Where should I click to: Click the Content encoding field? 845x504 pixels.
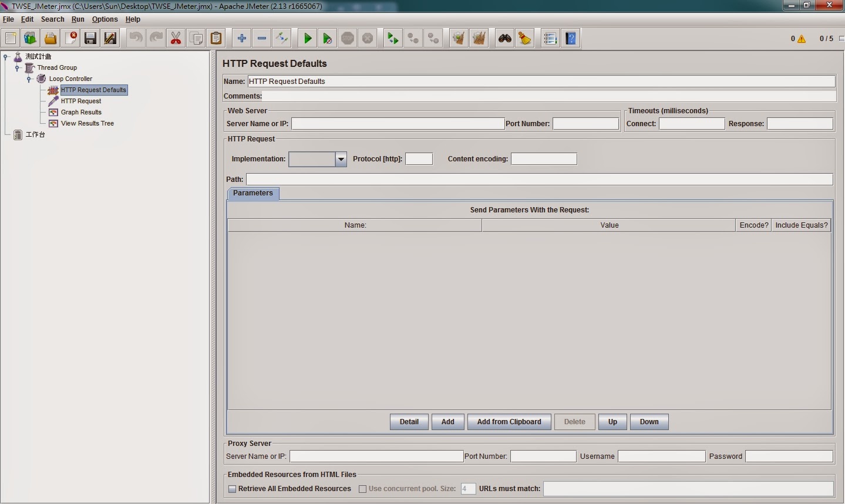tap(544, 159)
